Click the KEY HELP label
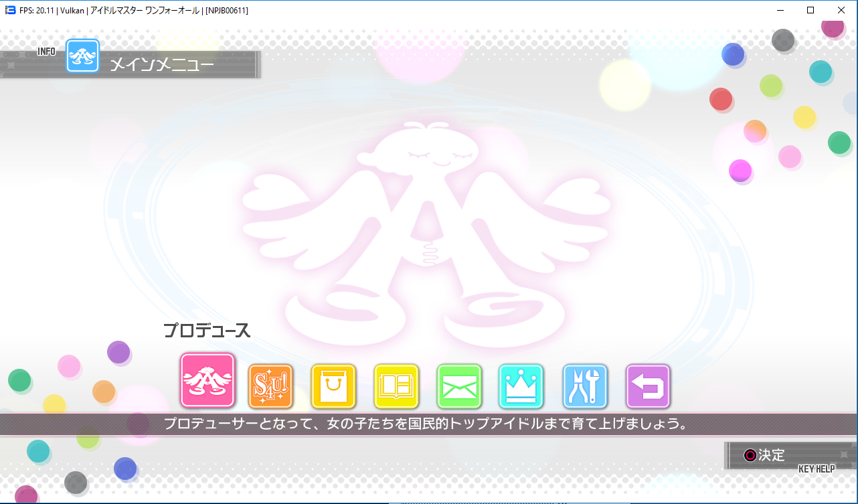The width and height of the screenshot is (858, 504). tap(816, 469)
